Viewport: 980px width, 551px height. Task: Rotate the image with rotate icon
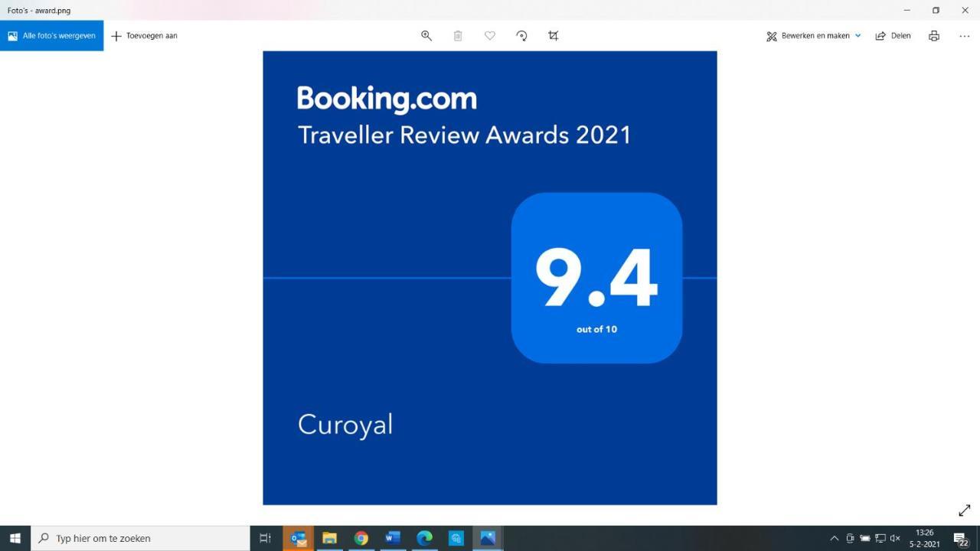(x=521, y=35)
